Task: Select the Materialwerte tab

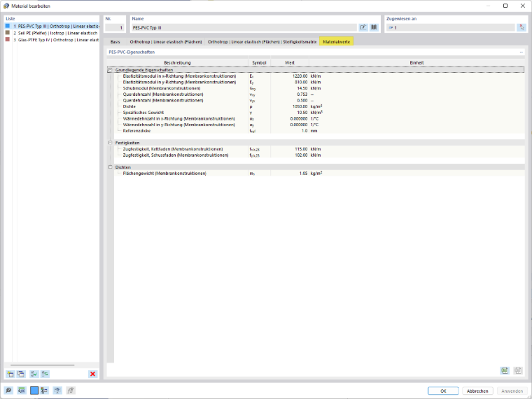Action: (x=336, y=42)
